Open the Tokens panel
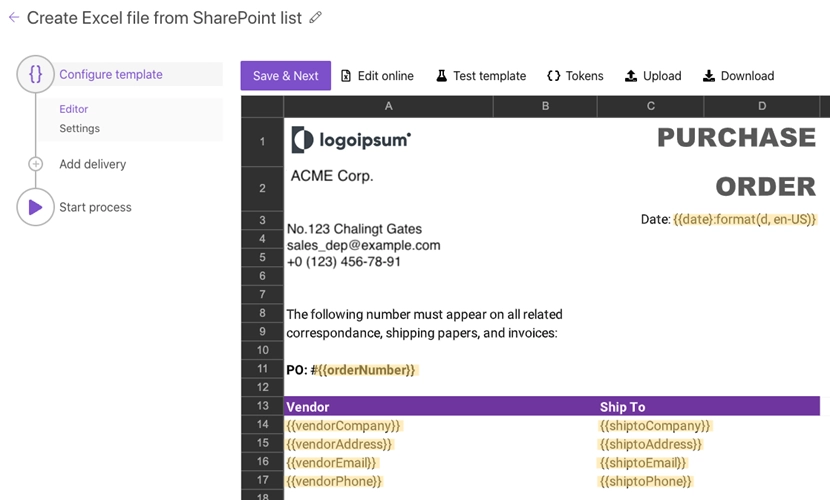 click(575, 76)
